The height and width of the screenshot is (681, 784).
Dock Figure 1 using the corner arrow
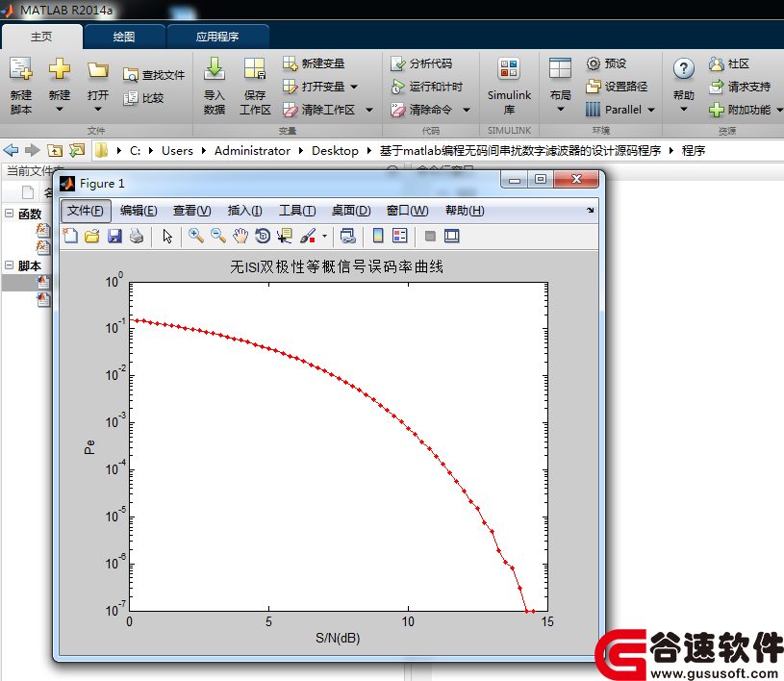point(591,211)
